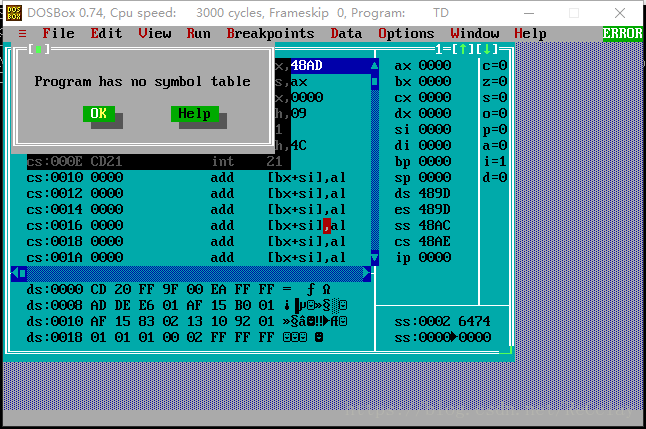Open the File menu
Image resolution: width=646 pixels, height=429 pixels.
tap(59, 33)
